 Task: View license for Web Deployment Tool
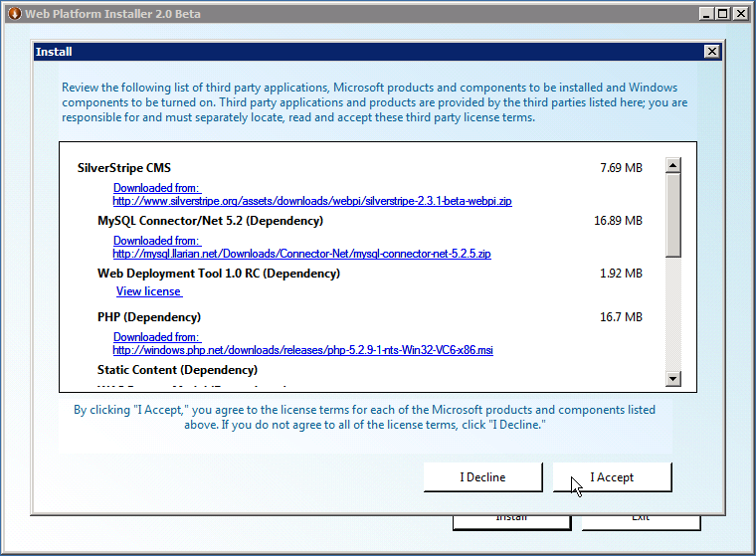pyautogui.click(x=149, y=291)
